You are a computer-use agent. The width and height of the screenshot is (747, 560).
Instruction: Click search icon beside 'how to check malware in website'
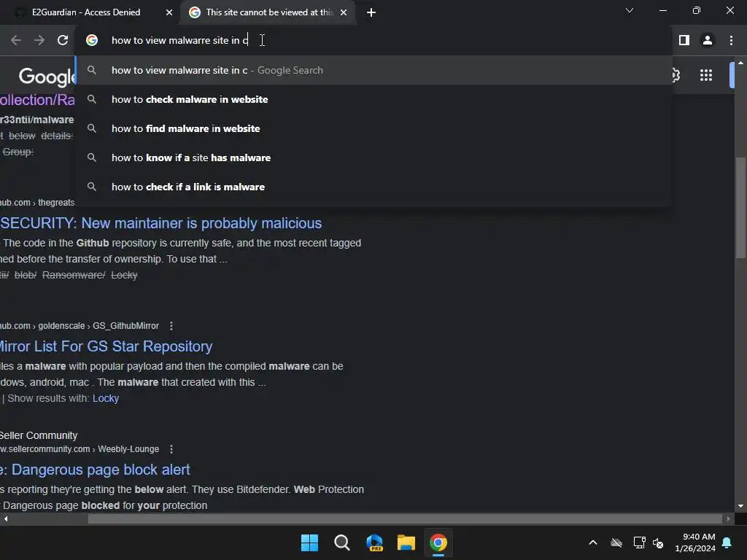[92, 99]
